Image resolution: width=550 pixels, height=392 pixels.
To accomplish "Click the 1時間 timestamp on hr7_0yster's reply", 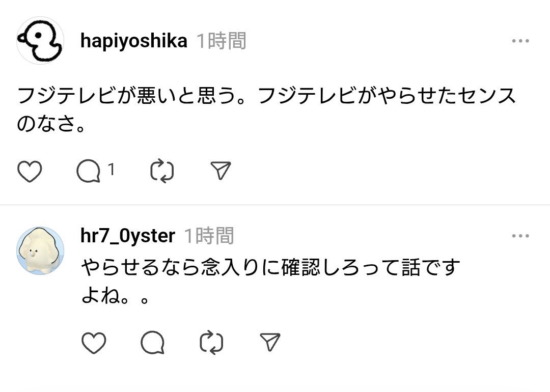I will [209, 236].
